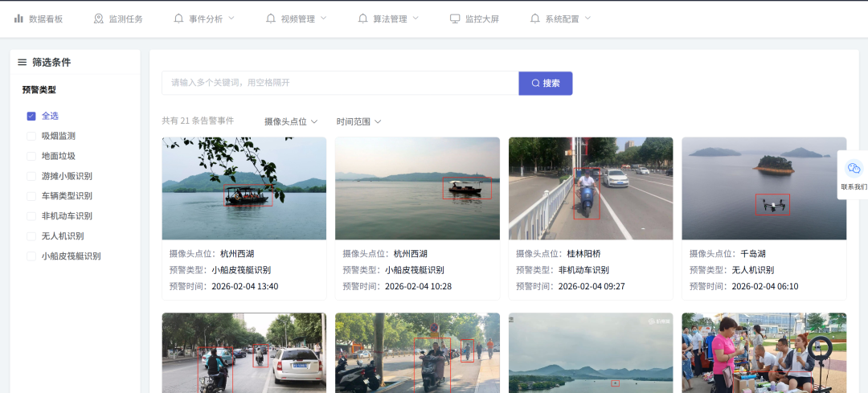Viewport: 868px width, 393px height.
Task: Open the 监控大屏 menu item
Action: coord(482,18)
